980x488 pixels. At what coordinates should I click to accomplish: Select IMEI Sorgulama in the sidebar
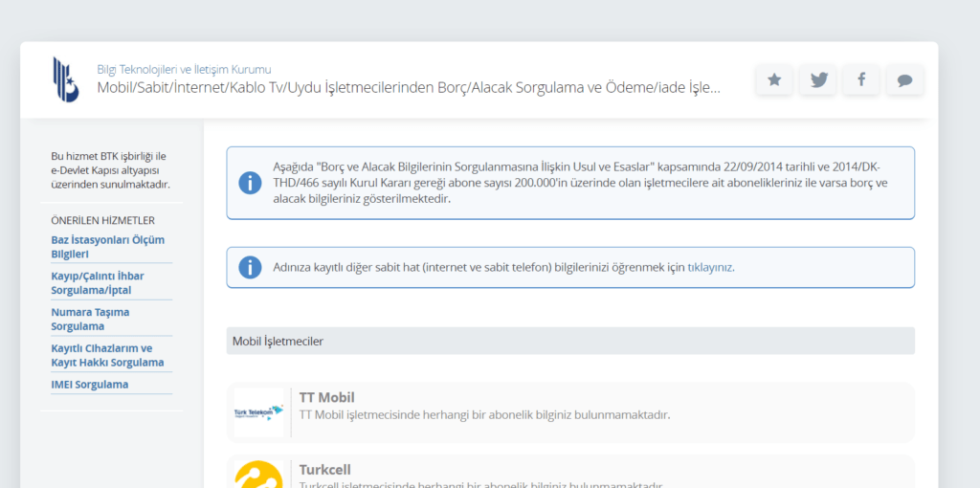89,385
